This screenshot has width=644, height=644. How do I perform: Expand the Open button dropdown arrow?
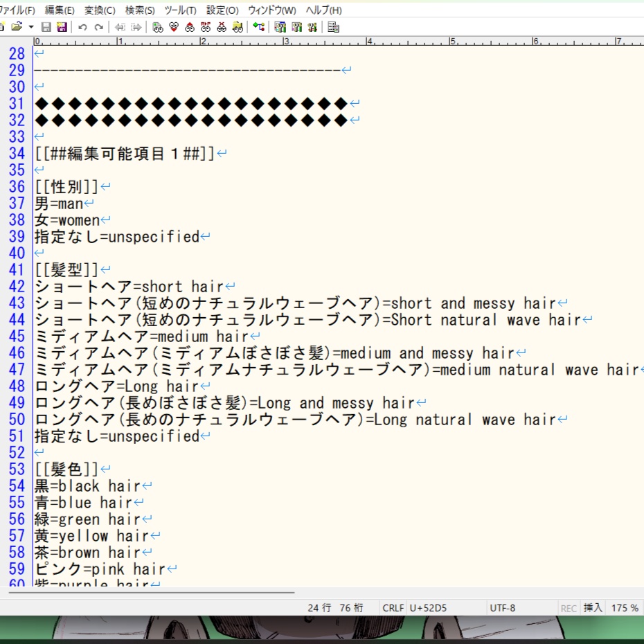pos(31,27)
